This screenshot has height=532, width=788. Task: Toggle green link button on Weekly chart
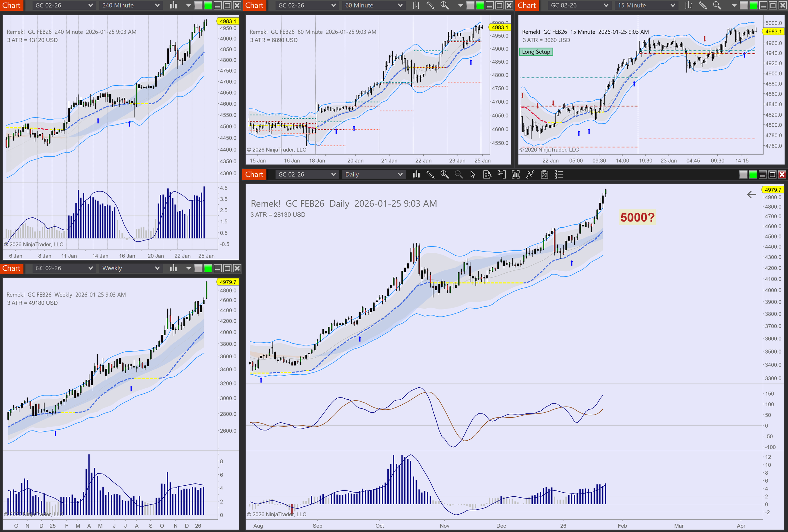208,268
